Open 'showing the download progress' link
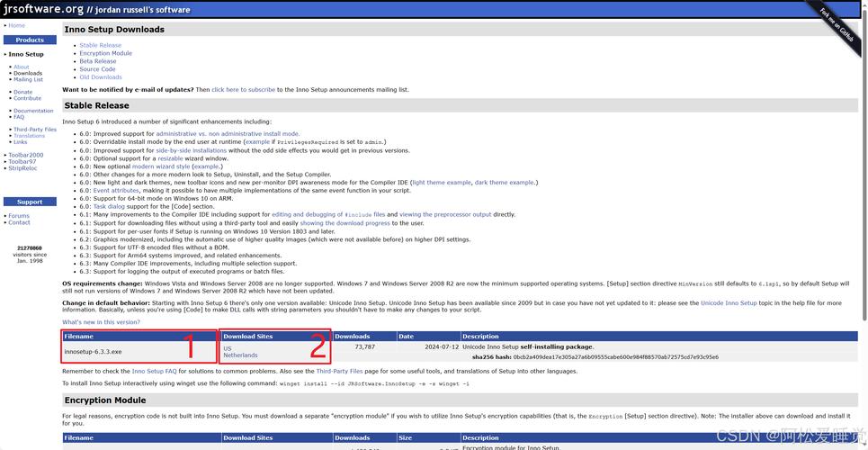The image size is (868, 450). pyautogui.click(x=345, y=223)
